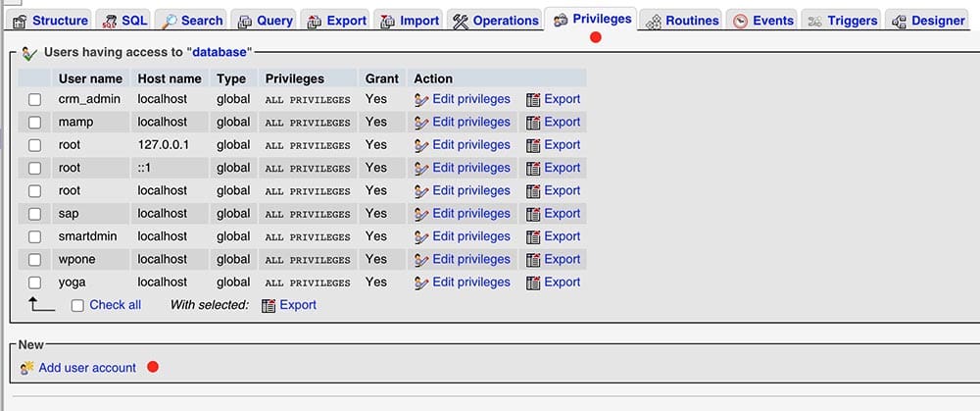
Task: Click the Check all link
Action: pyautogui.click(x=115, y=305)
